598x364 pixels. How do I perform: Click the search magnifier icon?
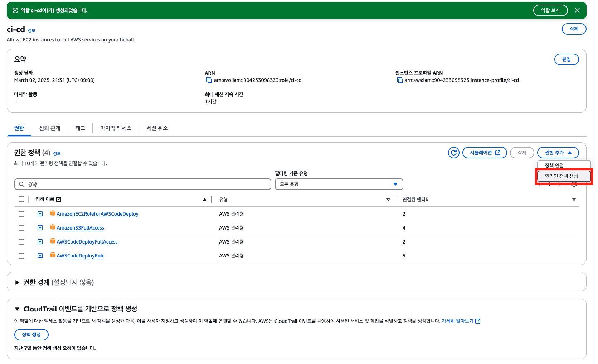(21, 184)
